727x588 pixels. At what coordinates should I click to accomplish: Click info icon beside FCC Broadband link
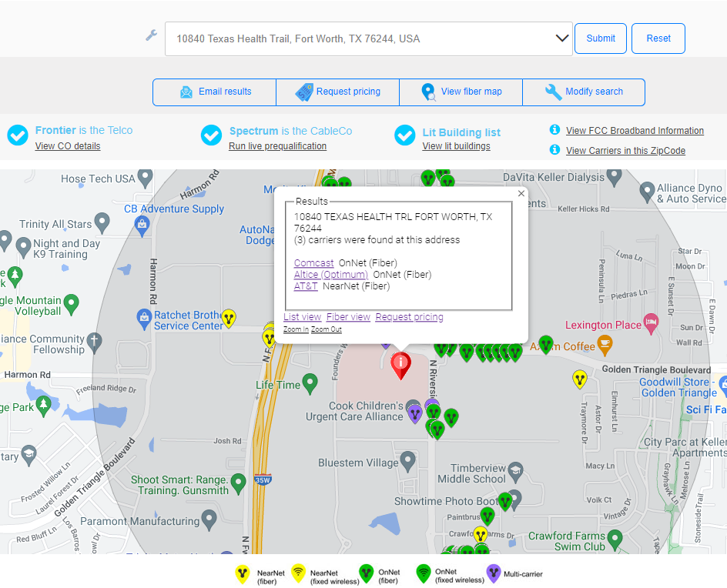[554, 130]
